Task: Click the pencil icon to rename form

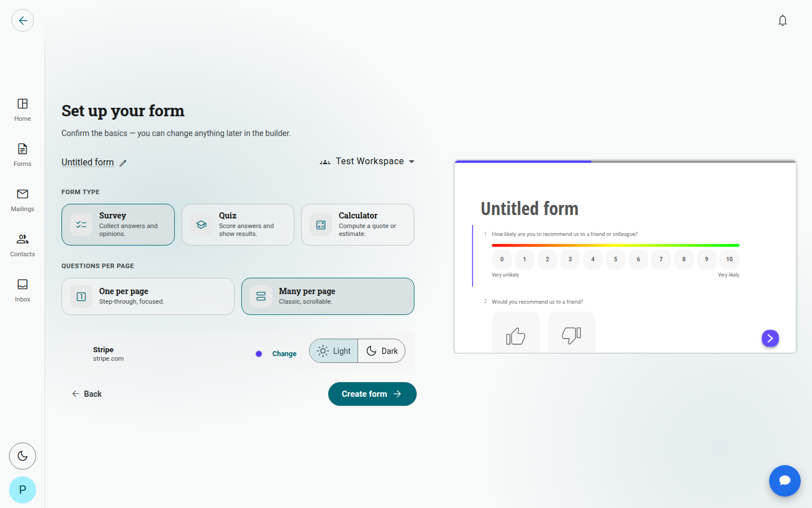Action: [123, 163]
